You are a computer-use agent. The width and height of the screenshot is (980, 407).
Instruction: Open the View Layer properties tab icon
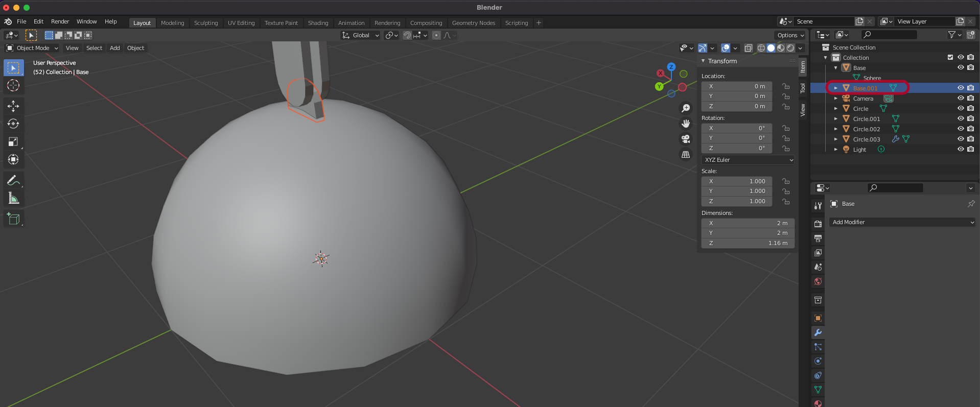point(818,253)
